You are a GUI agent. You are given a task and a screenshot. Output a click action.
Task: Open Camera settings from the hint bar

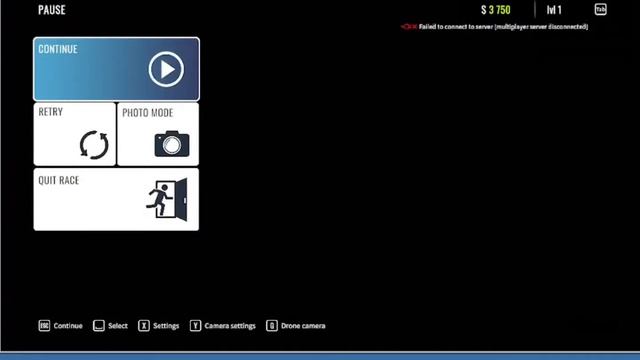tap(230, 326)
